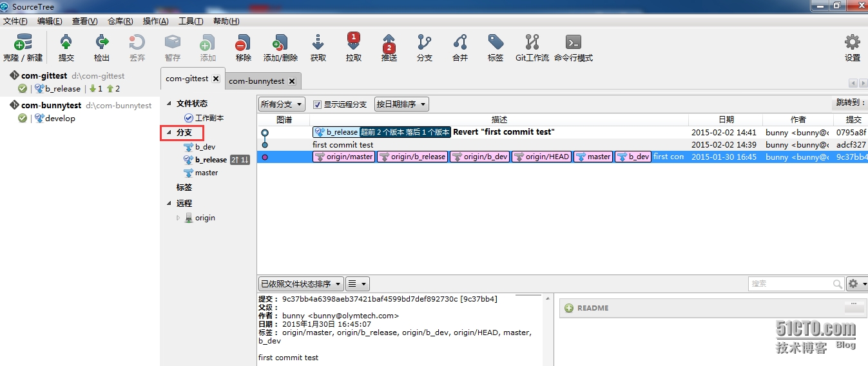This screenshot has width=868, height=366.
Task: Select Working copy (工作副本) in sidebar
Action: coord(209,118)
